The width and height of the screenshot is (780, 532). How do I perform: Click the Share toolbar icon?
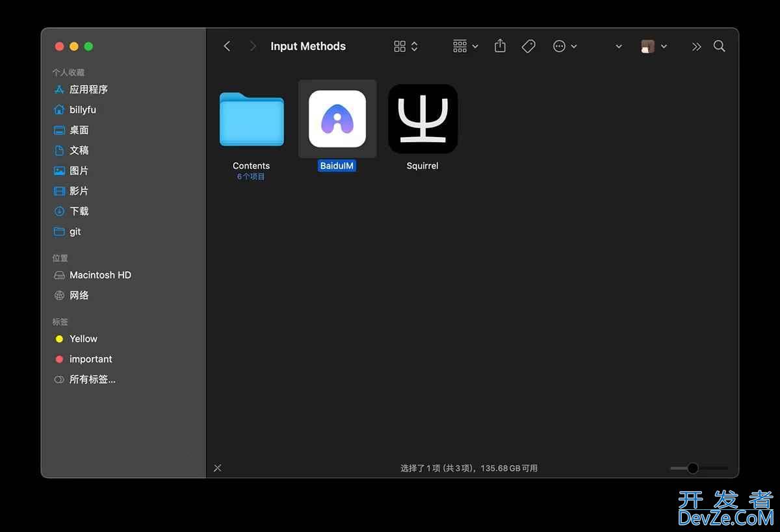point(500,45)
